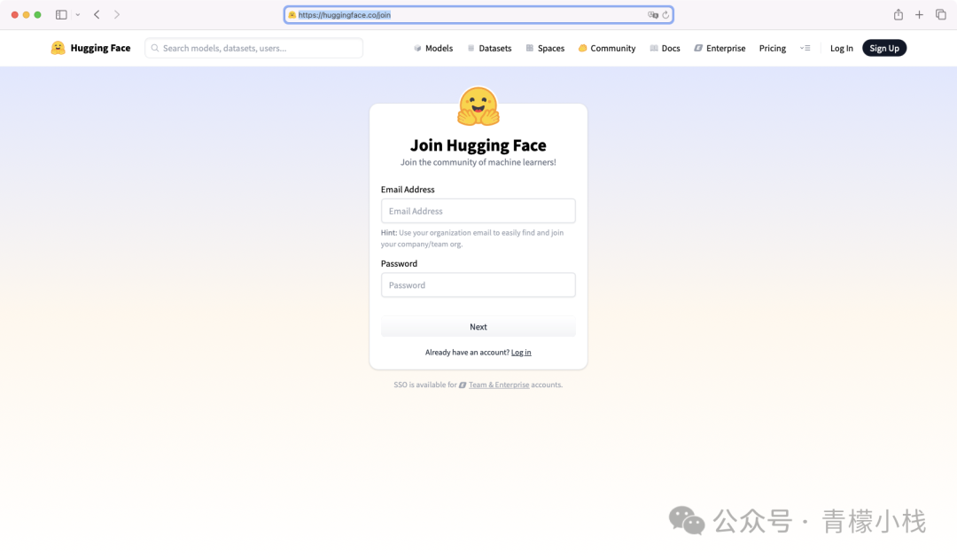Follow the Log in link below Next
Image resolution: width=957 pixels, height=560 pixels.
pos(521,353)
